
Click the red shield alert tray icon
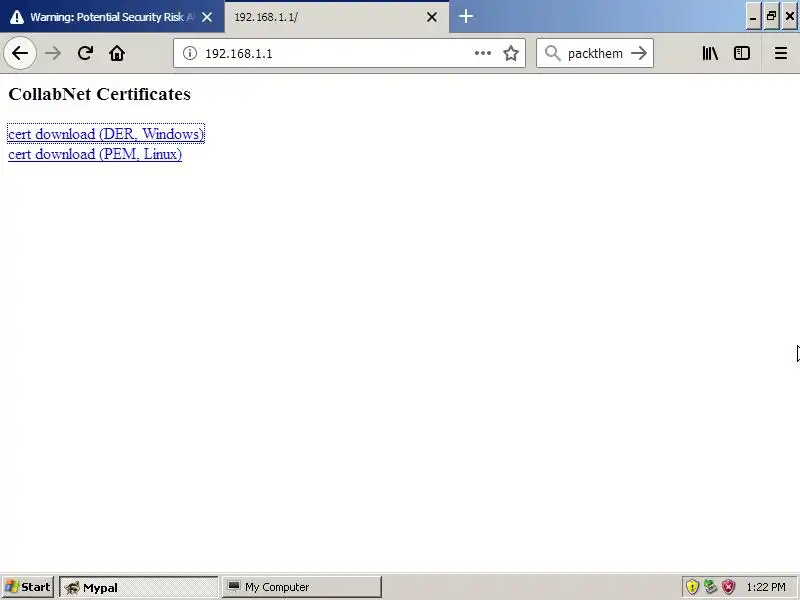tap(728, 587)
